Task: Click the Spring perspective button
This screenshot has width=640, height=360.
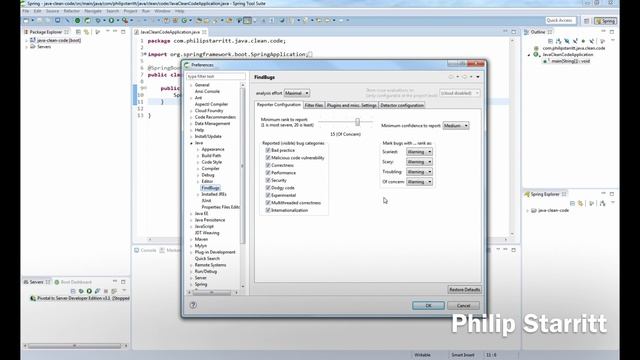Action: pos(606,20)
